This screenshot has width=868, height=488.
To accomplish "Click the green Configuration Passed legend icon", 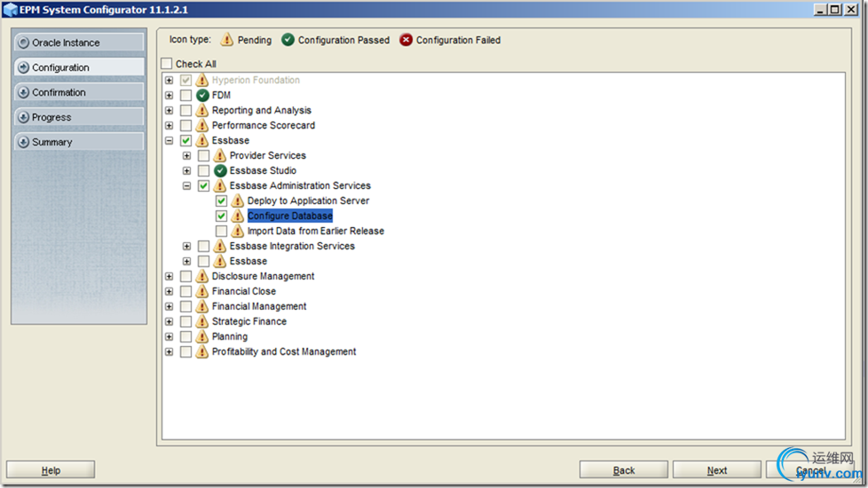I will [288, 40].
